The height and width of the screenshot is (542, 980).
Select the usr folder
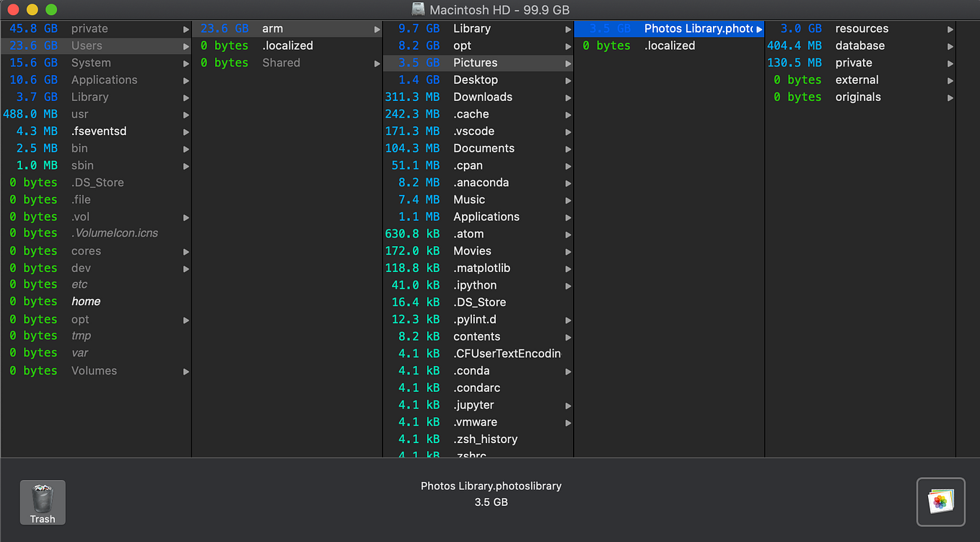tap(96, 114)
